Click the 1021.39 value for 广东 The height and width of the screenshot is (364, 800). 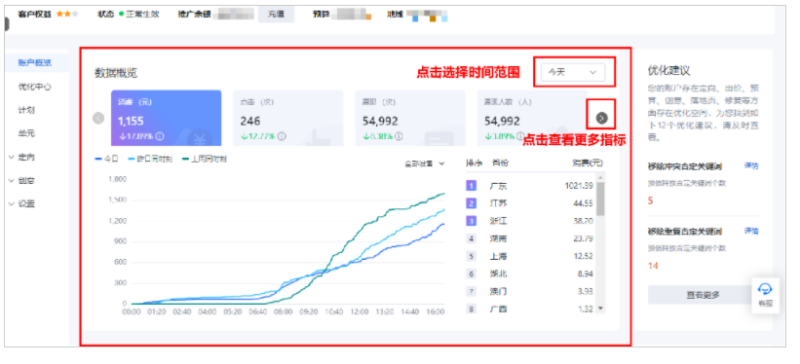click(x=579, y=186)
